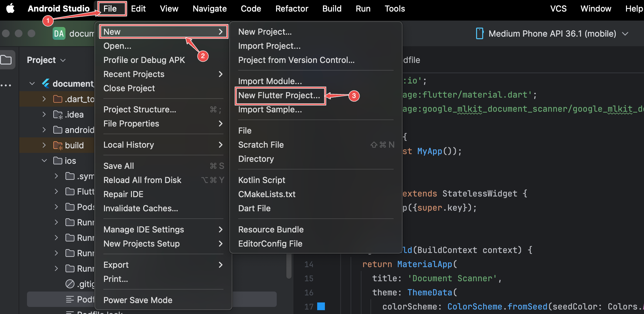
Task: Select the .idea folder icon
Action: (x=58, y=115)
